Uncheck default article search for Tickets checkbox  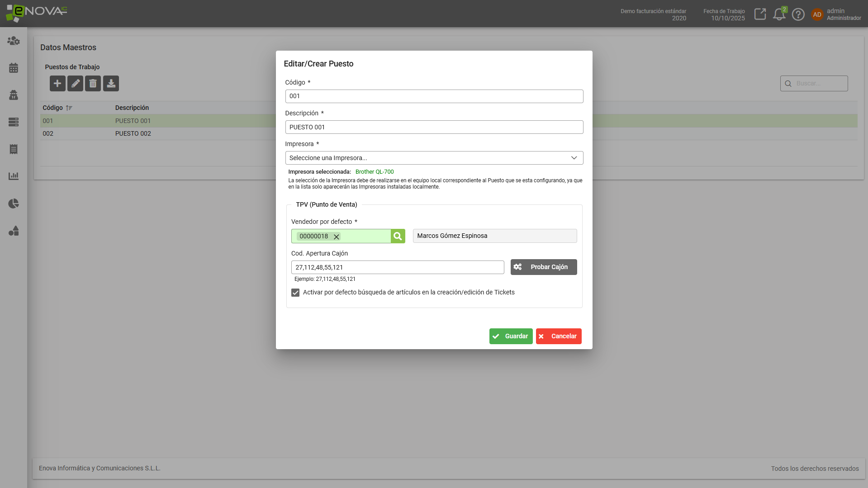pyautogui.click(x=295, y=293)
